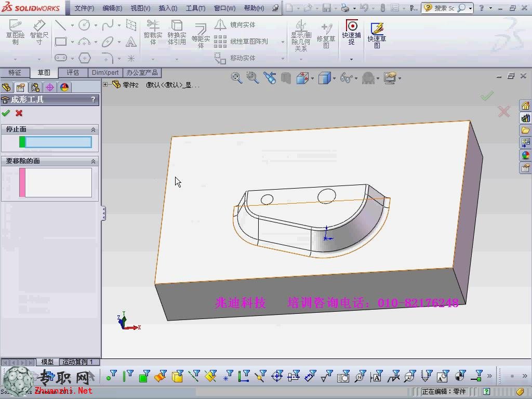Viewport: 532px width, 399px height.
Task: Select the Smart Dimension (智能尺寸) tool
Action: [x=39, y=32]
